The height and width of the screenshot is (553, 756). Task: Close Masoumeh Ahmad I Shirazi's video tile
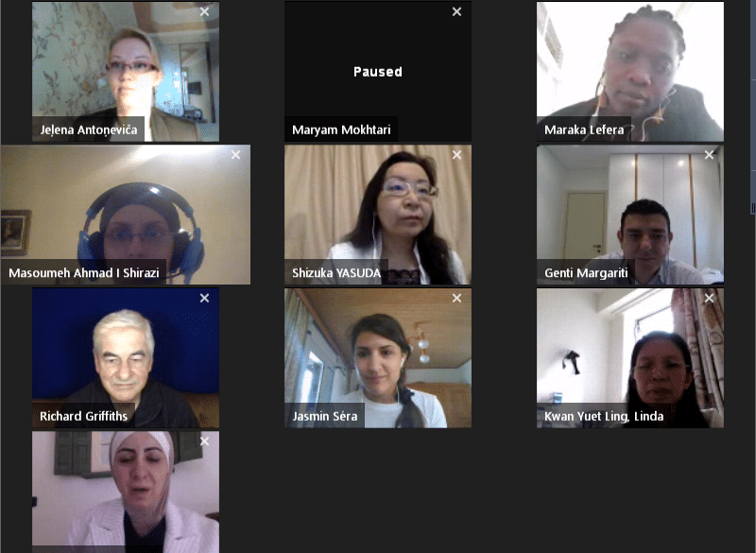click(235, 155)
